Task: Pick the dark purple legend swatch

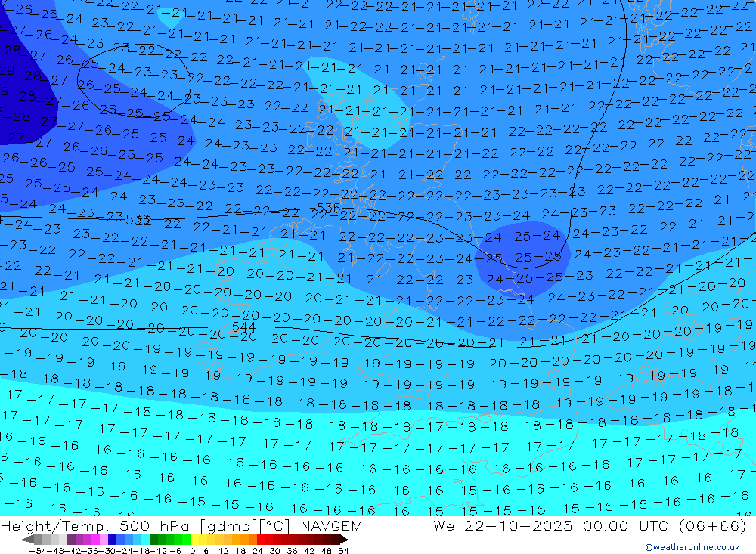Action: point(71,539)
